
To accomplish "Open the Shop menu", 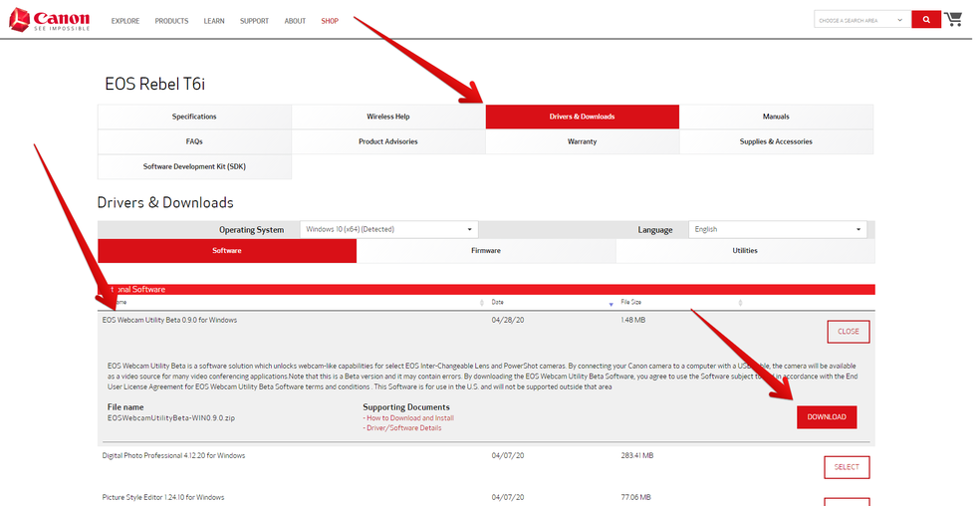I will pos(330,21).
